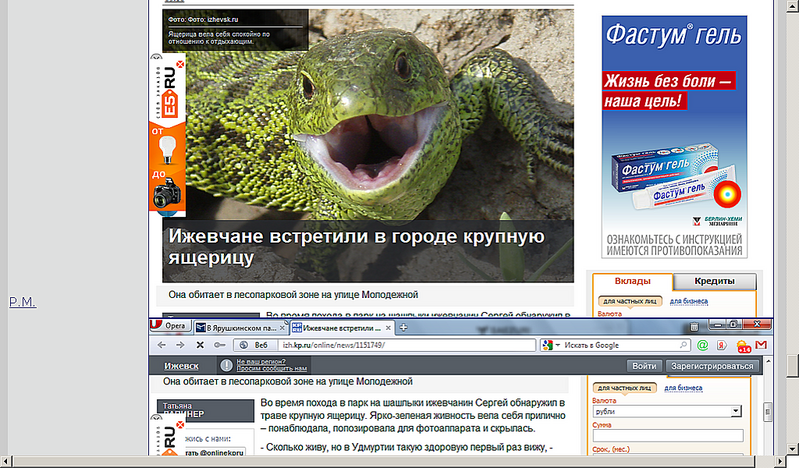
Task: Click the exclamation mark region icon
Action: [226, 365]
